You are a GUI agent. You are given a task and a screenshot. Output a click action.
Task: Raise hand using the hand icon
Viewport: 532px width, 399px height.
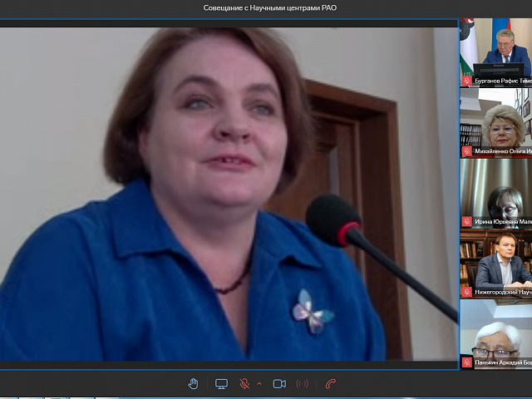(193, 383)
